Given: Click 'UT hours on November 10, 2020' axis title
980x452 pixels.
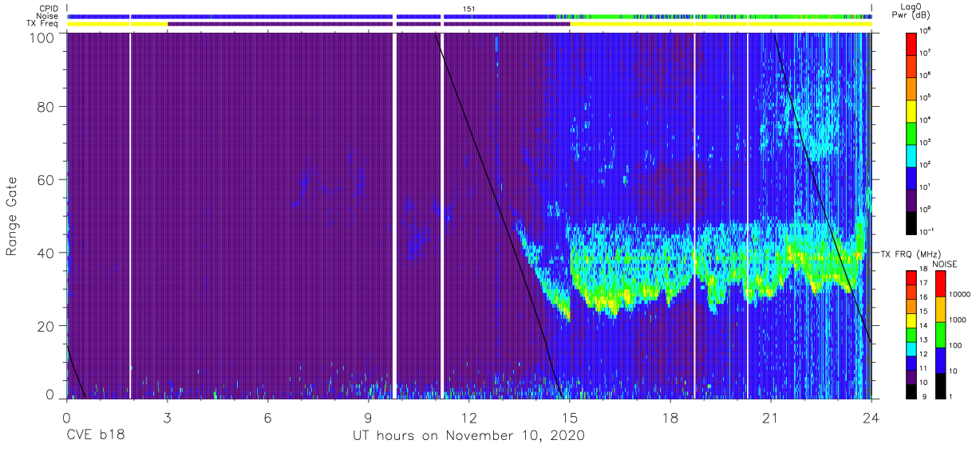Looking at the screenshot, I should 469,436.
